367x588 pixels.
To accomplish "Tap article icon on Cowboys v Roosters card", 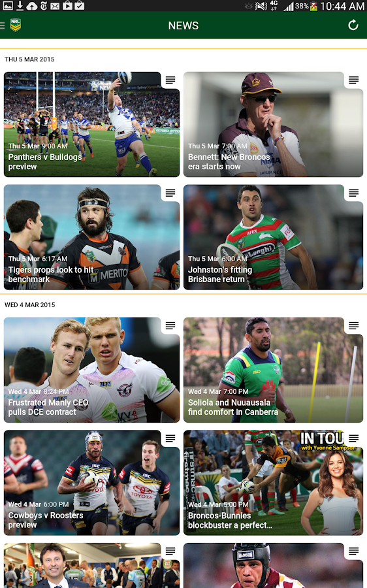I will click(x=170, y=438).
